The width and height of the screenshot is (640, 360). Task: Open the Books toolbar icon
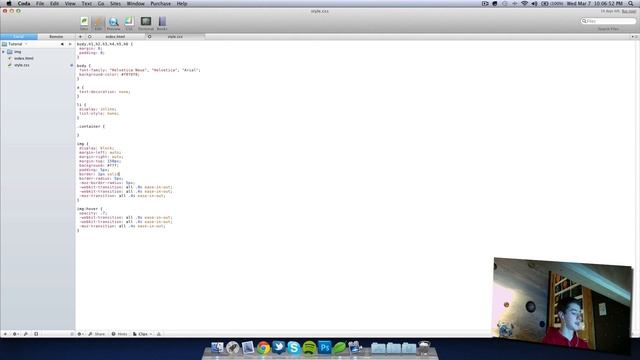pyautogui.click(x=162, y=23)
